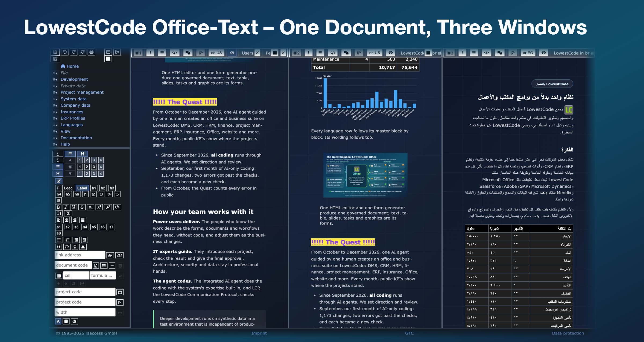Click the Insert table grid icon
Image resolution: width=644 pixels, height=342 pixels.
58,276
